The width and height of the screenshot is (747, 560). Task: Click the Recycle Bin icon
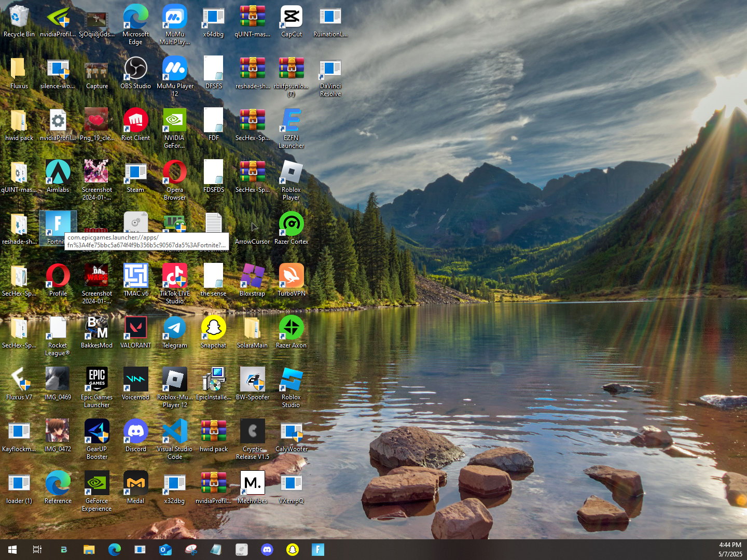(x=19, y=21)
